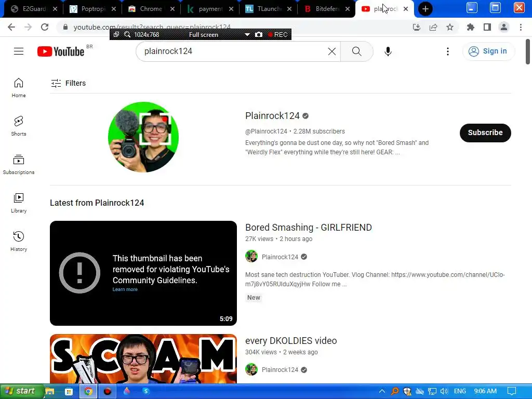Screen dimensions: 532x399
Task: Click the removed thumbnail's Learn more link
Action: [x=125, y=289]
